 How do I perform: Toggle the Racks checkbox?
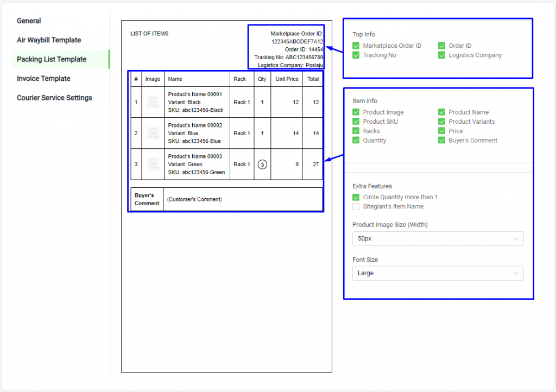pos(356,131)
